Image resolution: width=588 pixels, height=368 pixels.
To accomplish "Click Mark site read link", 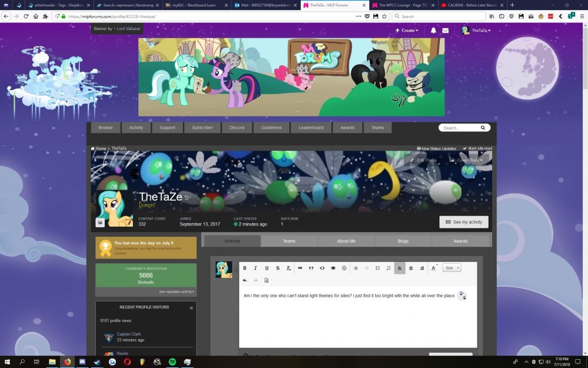I will point(477,148).
